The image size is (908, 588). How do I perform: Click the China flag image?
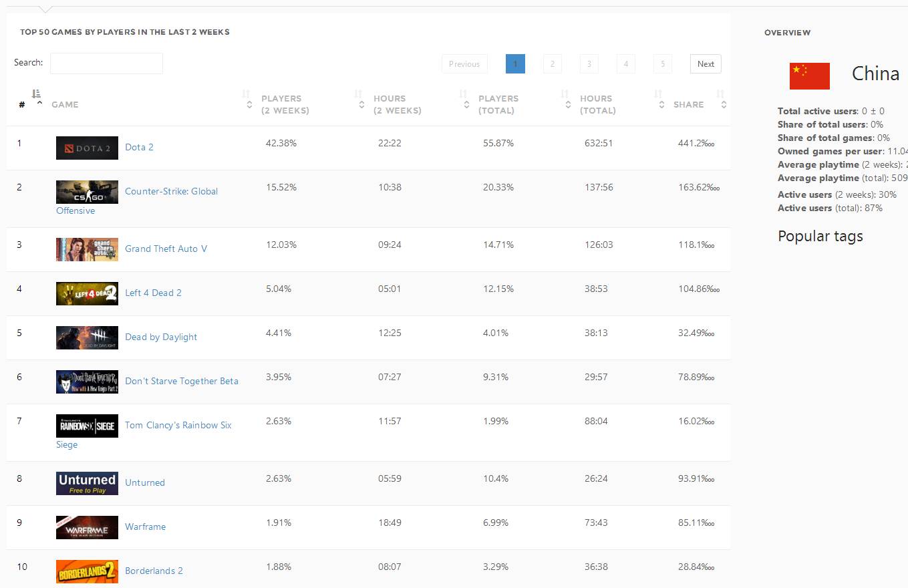pos(810,76)
